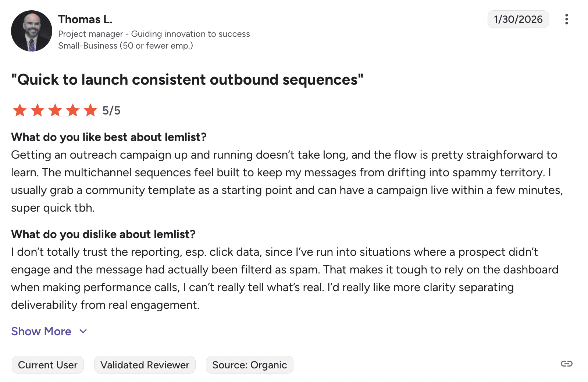The image size is (588, 382).
Task: Click the Source: Organic tag
Action: [x=249, y=365]
